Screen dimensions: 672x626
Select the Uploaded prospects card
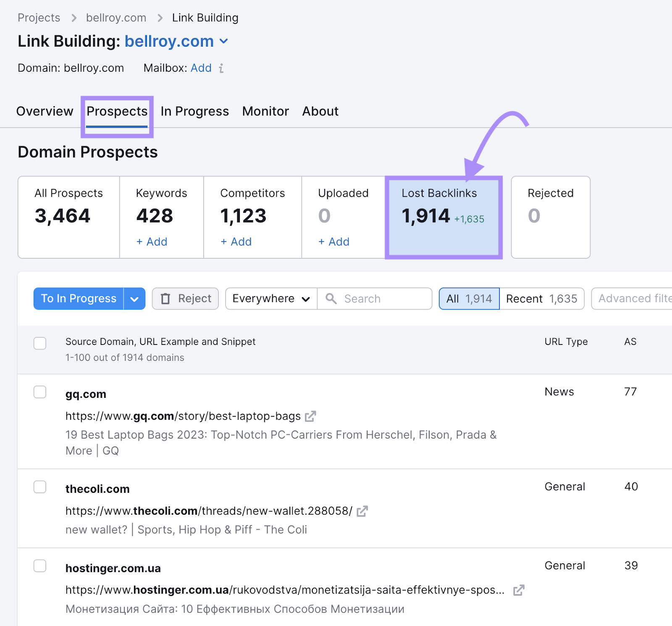(x=344, y=217)
